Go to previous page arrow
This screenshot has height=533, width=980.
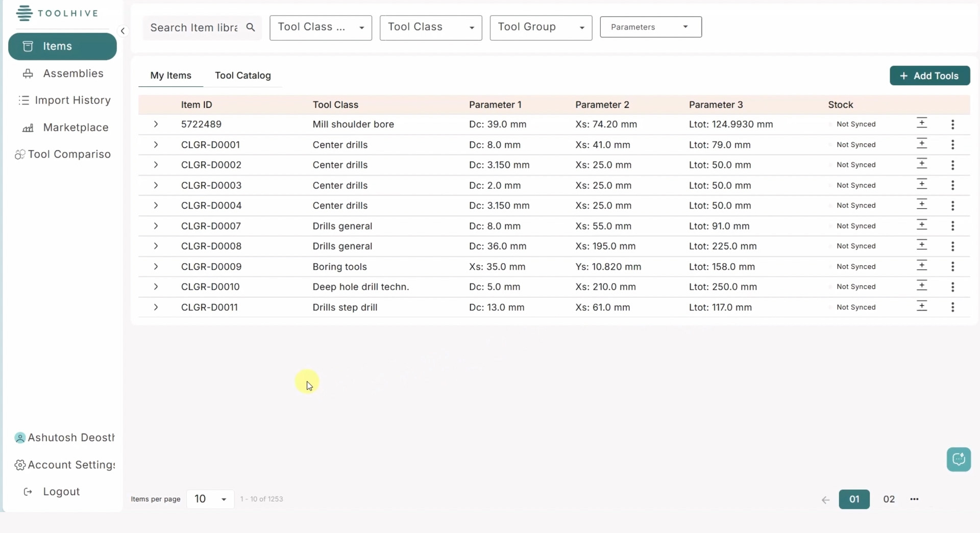coord(825,500)
